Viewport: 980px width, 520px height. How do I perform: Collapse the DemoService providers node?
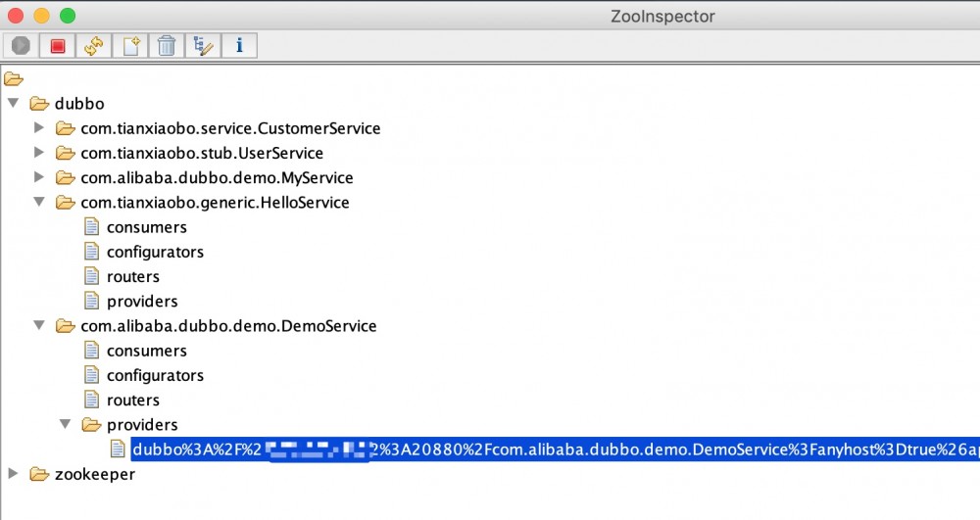(x=65, y=424)
